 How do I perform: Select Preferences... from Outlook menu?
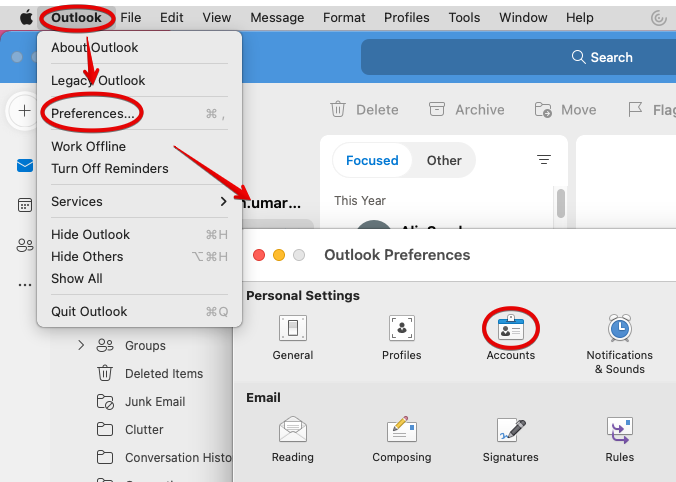coord(93,114)
